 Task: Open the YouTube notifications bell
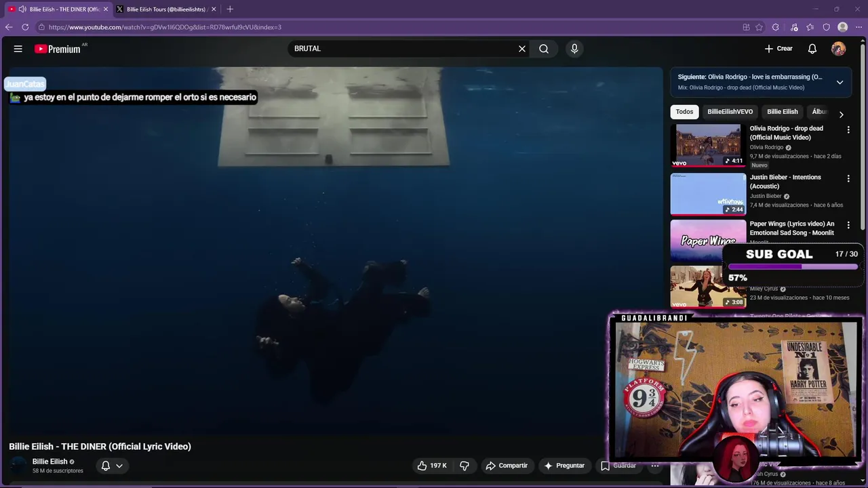pos(812,49)
